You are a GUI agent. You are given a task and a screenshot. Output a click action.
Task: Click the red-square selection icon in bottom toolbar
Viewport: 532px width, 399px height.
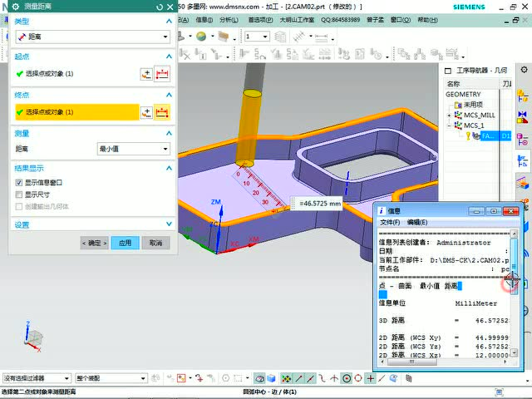coord(181,378)
